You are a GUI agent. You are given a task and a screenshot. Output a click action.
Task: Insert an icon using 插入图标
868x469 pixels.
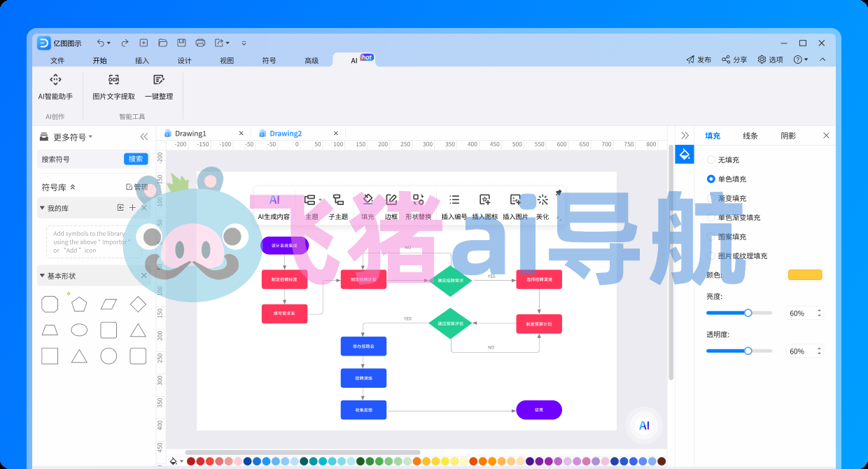(x=484, y=207)
